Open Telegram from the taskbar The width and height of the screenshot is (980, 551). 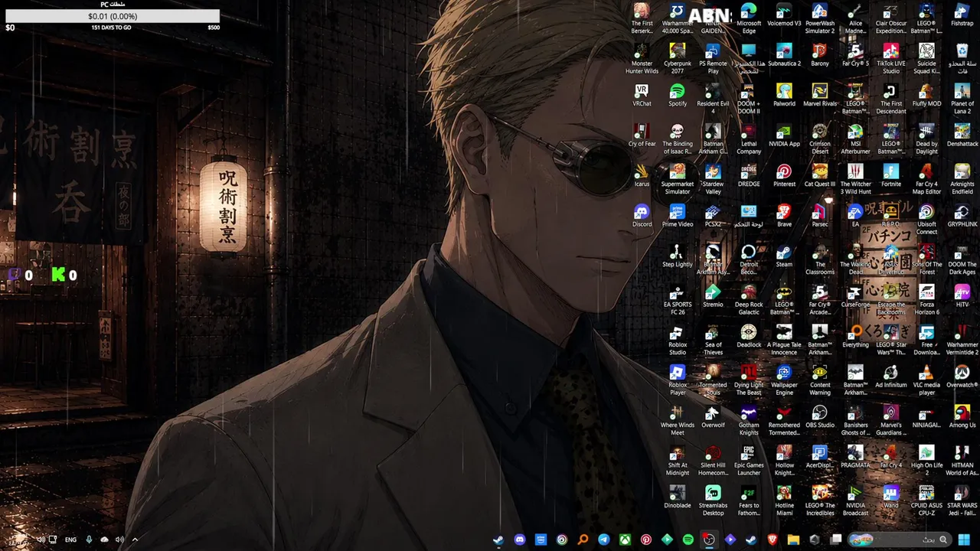click(x=604, y=540)
